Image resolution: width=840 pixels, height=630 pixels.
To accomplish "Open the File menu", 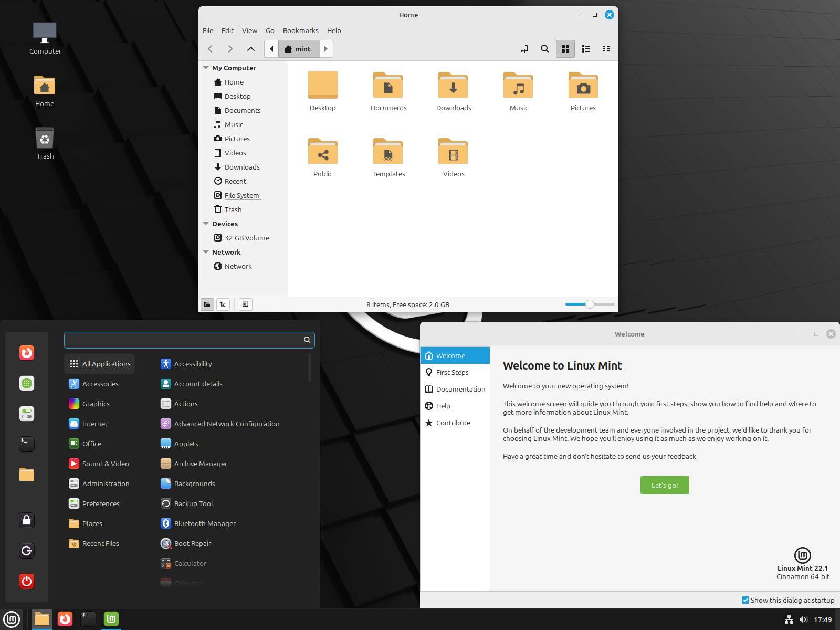I will [208, 30].
